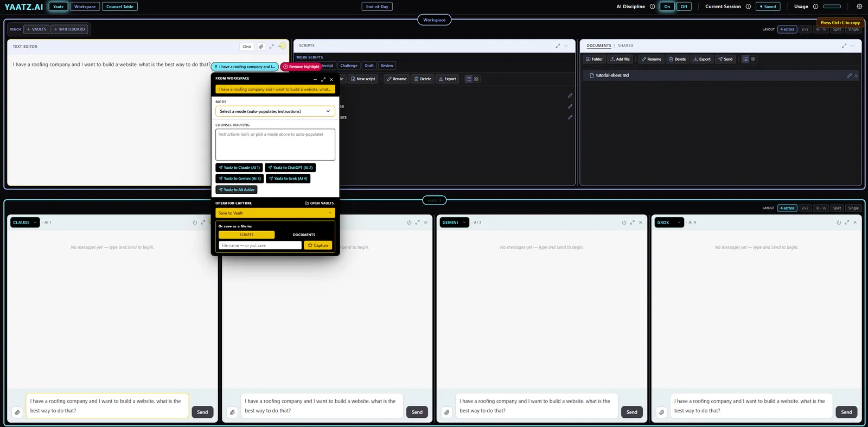Open the settings gear icon

click(859, 7)
